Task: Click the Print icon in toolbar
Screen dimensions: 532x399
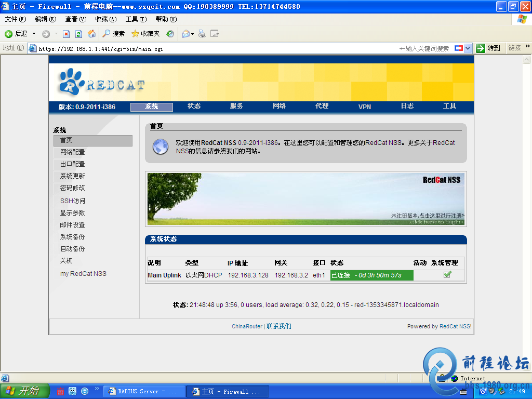Action: [x=202, y=34]
